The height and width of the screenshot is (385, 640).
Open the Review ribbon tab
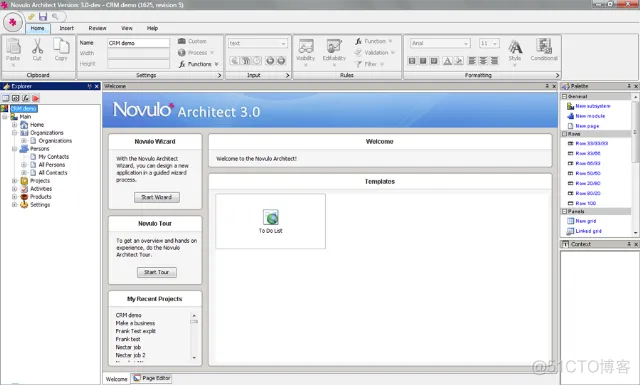[x=97, y=28]
